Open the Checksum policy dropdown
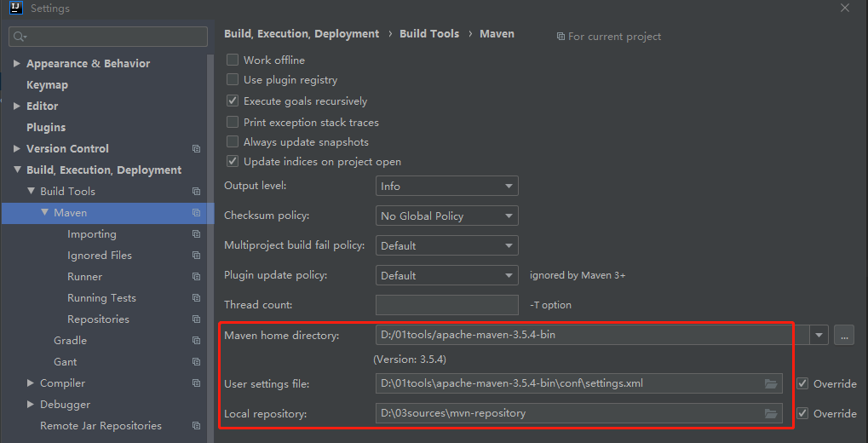This screenshot has height=443, width=868. [x=446, y=216]
